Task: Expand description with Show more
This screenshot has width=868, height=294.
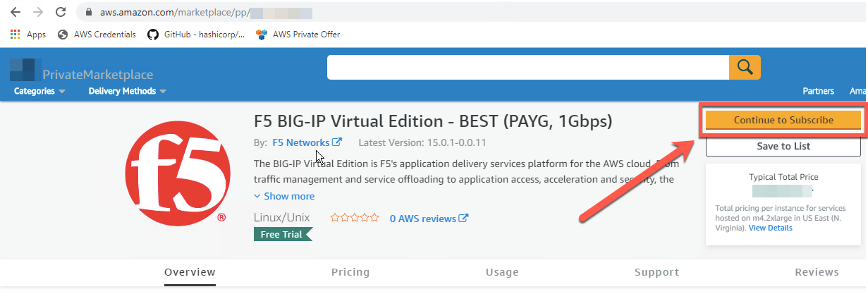Action: [x=283, y=196]
